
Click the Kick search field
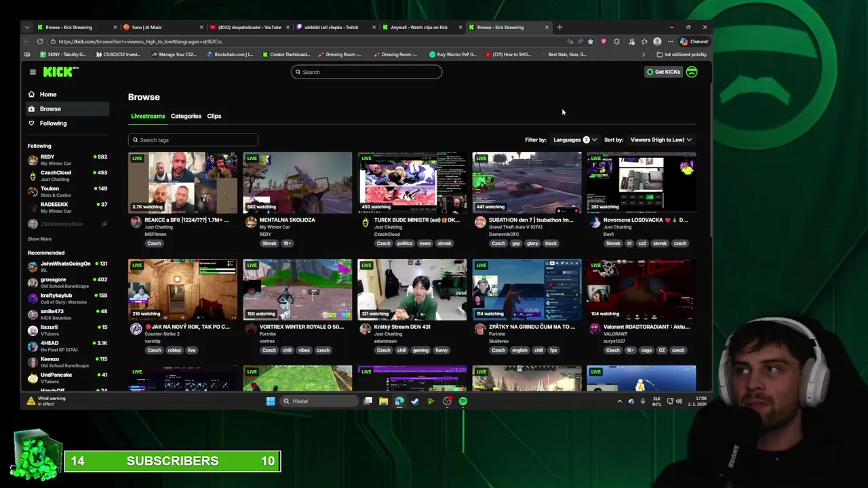click(x=366, y=72)
